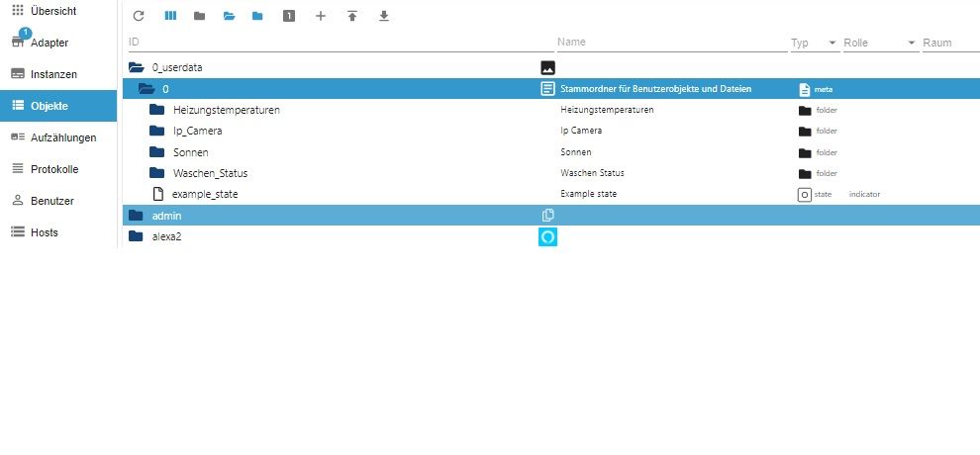The width and height of the screenshot is (980, 455).
Task: Select the Heizungstemperaturen folder
Action: point(226,110)
